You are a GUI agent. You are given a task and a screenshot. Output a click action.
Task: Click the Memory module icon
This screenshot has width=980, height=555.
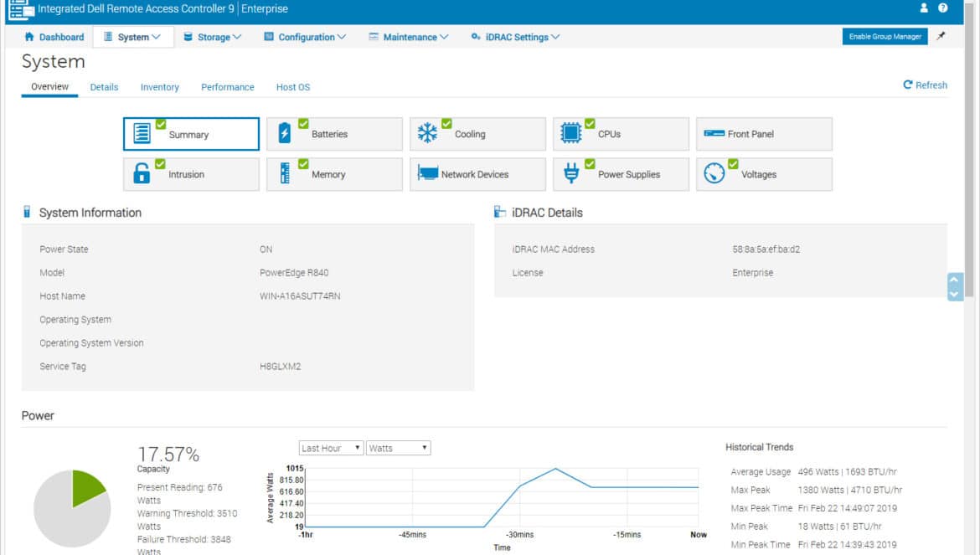pos(285,173)
